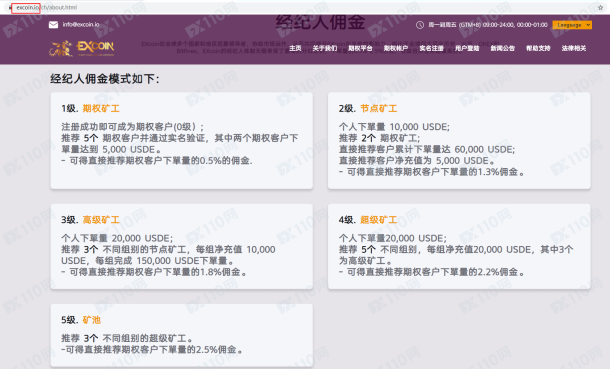Click the site info icon before the URL
Screen dimensions: 610x369
11,7
